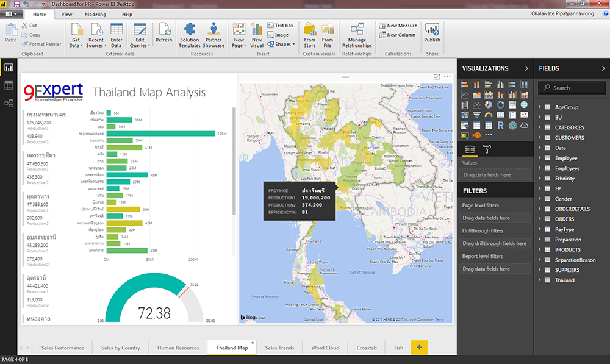The image size is (610, 364).
Task: Open the Help ribbon tab
Action: pos(127,15)
